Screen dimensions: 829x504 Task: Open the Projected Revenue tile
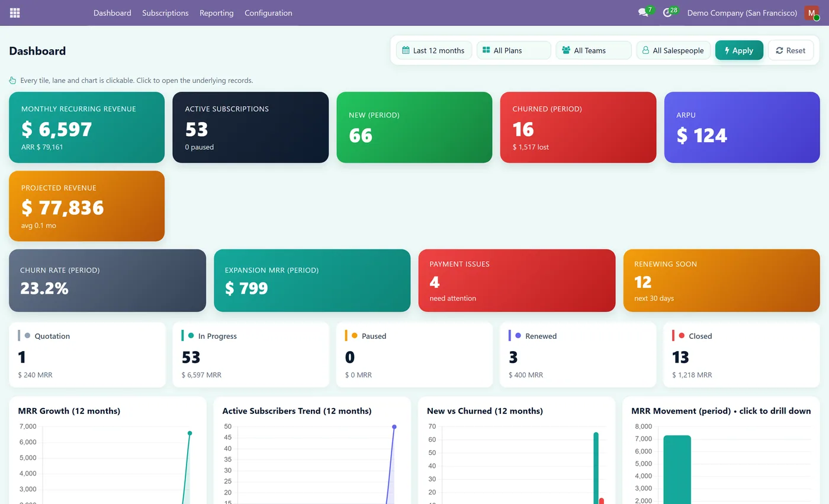[86, 206]
